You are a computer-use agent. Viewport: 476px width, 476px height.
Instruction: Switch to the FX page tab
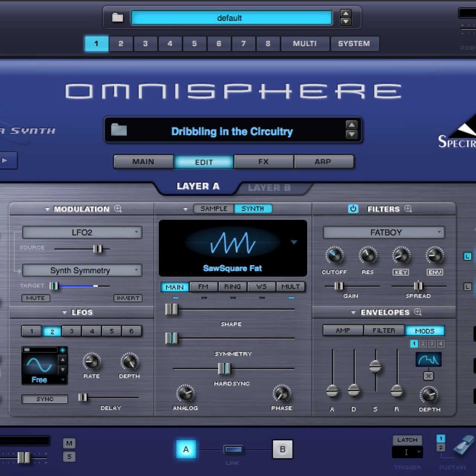point(263,162)
